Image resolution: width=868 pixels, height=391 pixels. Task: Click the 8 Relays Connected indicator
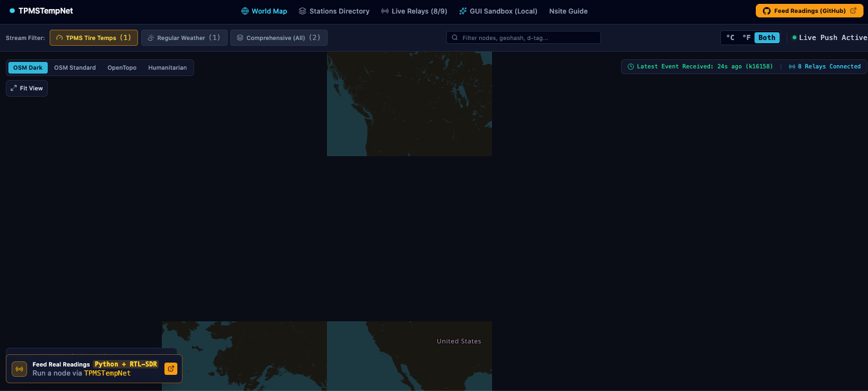click(x=825, y=66)
